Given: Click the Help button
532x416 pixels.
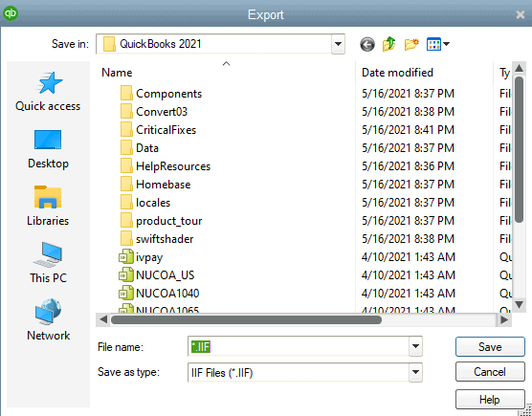Looking at the screenshot, I should 490,400.
